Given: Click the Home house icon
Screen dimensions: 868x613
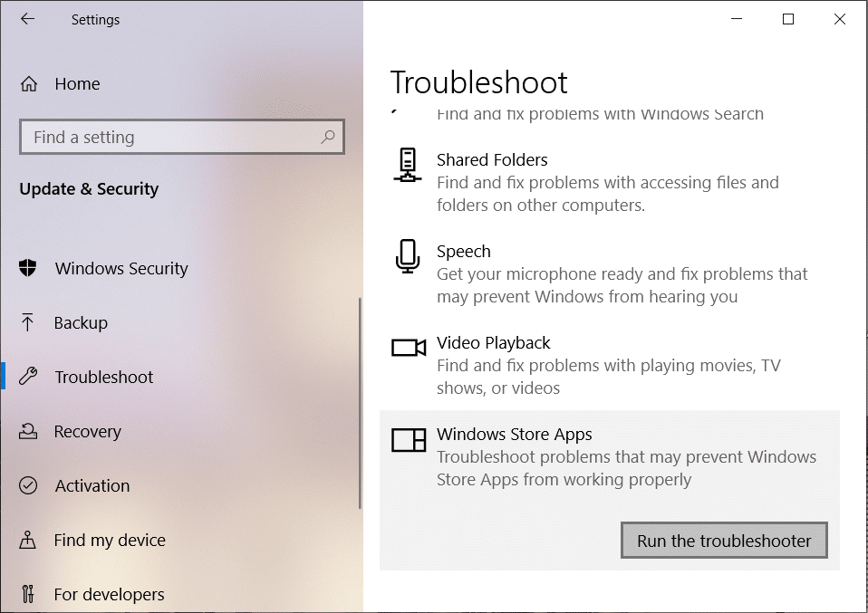Looking at the screenshot, I should click(x=27, y=83).
